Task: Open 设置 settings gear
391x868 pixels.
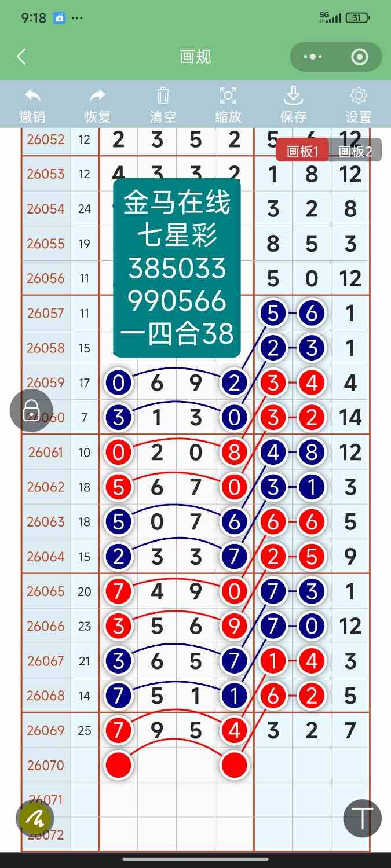Action: [359, 105]
